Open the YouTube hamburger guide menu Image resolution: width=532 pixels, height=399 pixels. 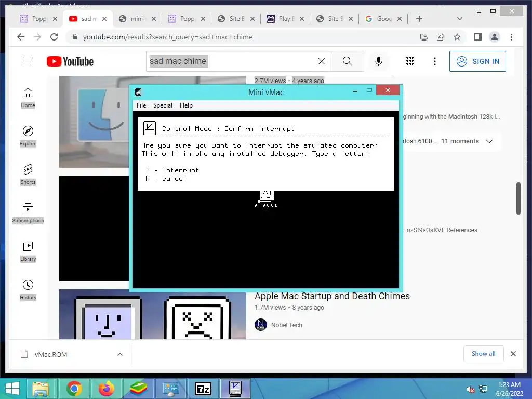[28, 61]
